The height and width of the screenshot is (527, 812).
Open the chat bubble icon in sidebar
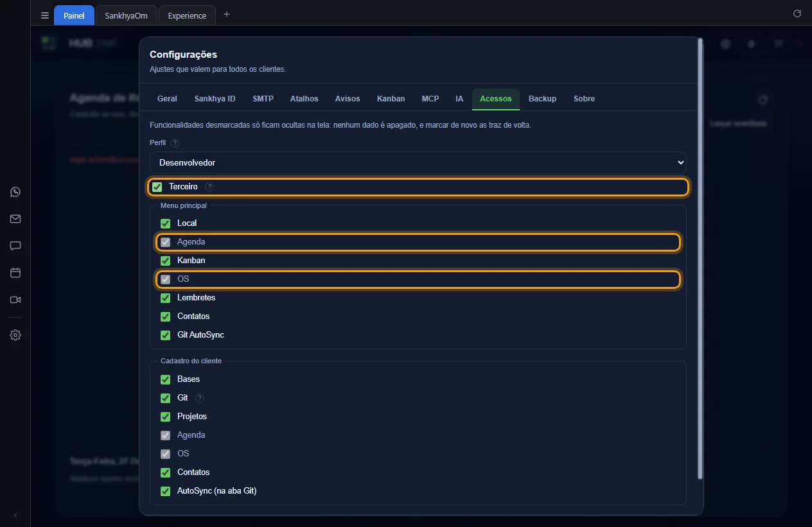tap(15, 246)
